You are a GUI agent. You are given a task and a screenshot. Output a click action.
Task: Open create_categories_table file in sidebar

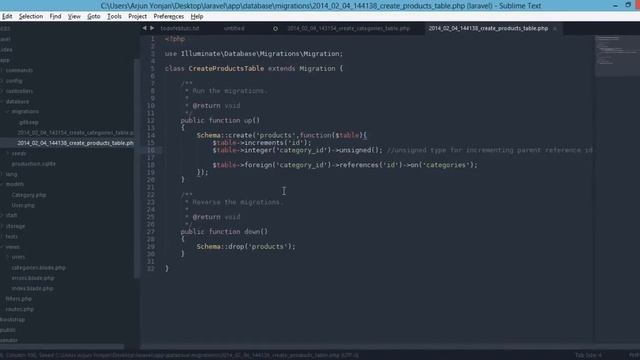75,133
